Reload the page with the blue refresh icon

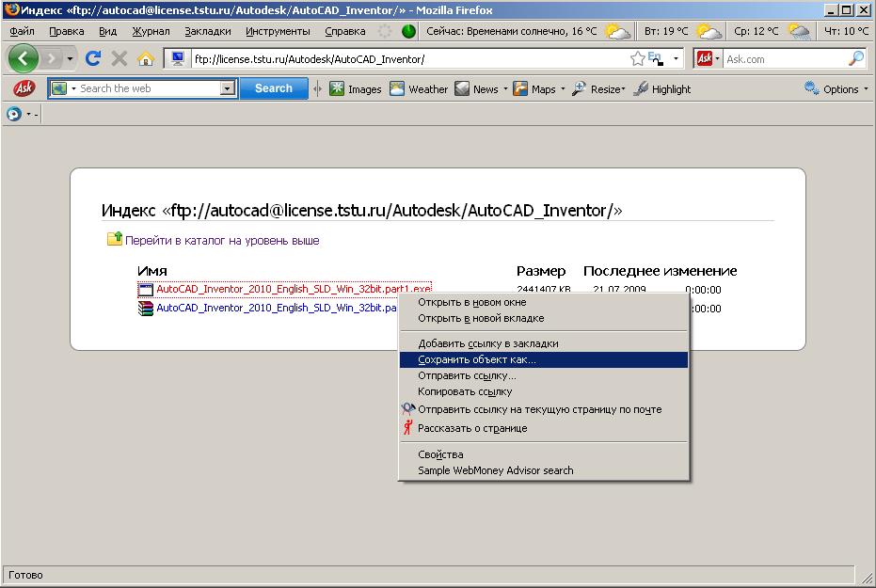[93, 58]
